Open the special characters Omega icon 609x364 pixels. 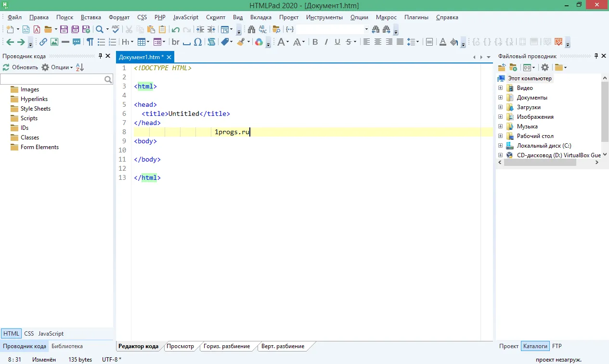pyautogui.click(x=197, y=42)
